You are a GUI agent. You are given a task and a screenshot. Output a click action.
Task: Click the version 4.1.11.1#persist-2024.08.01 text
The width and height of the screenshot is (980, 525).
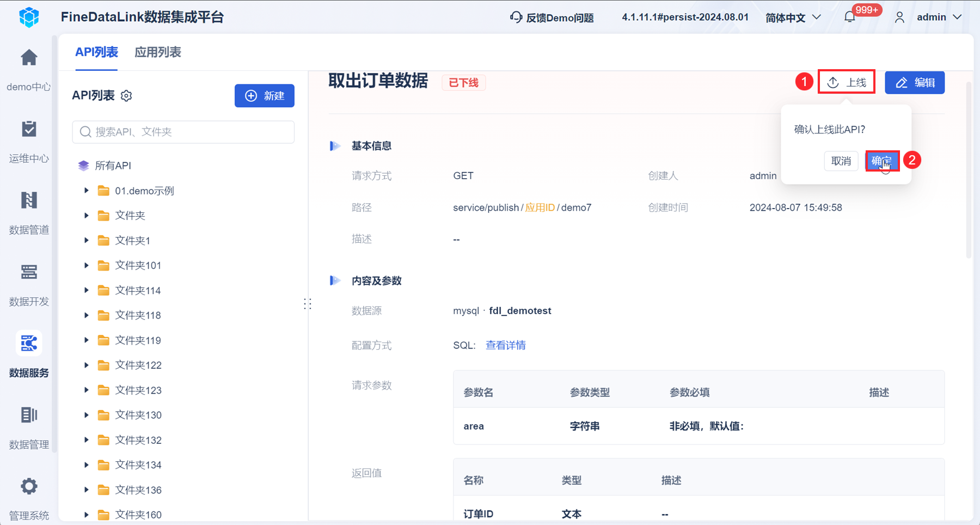tap(685, 17)
